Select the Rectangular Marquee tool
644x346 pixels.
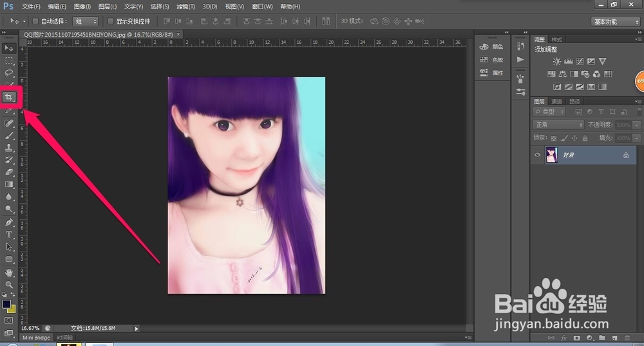(8, 60)
